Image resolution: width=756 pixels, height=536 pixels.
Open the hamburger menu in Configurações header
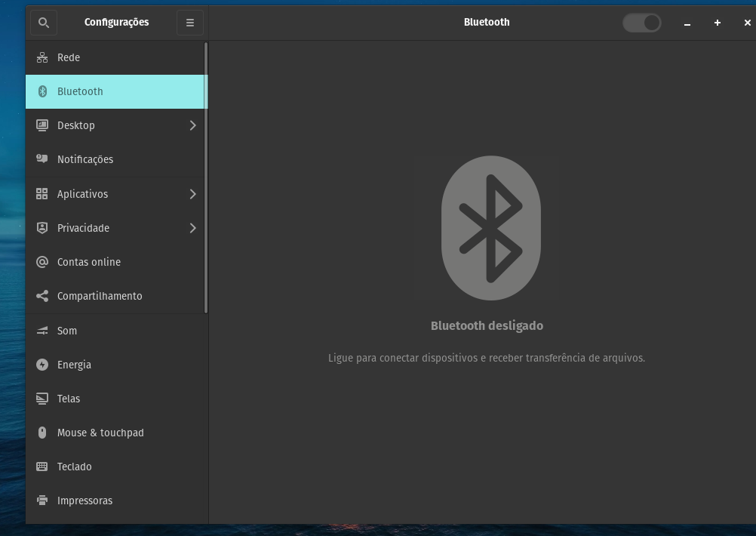[190, 23]
